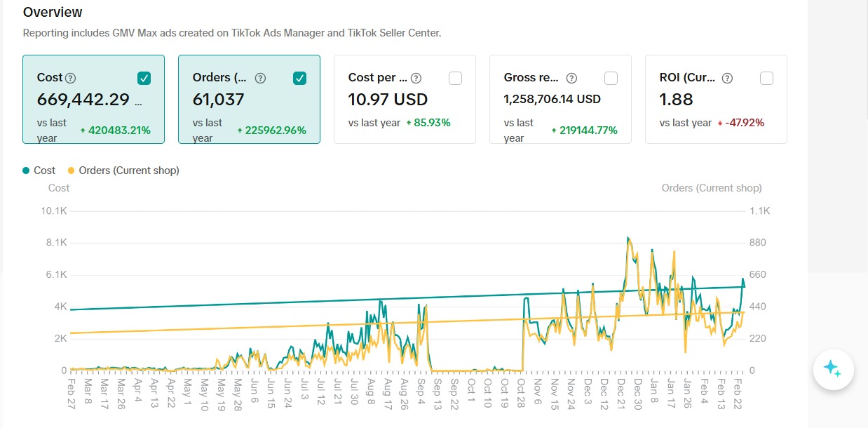The width and height of the screenshot is (868, 428).
Task: Toggle the Cost series legend label
Action: 44,170
